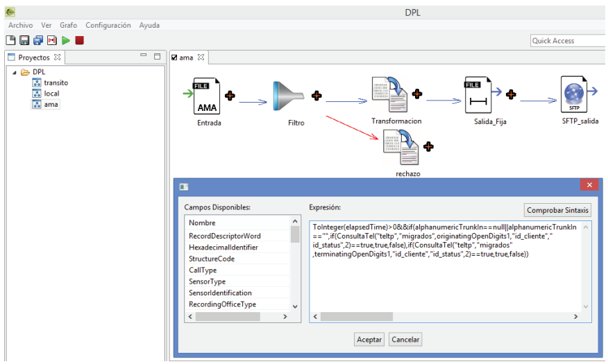Image resolution: width=608 pixels, height=364 pixels.
Task: Open the Archivo menu
Action: pyautogui.click(x=20, y=26)
